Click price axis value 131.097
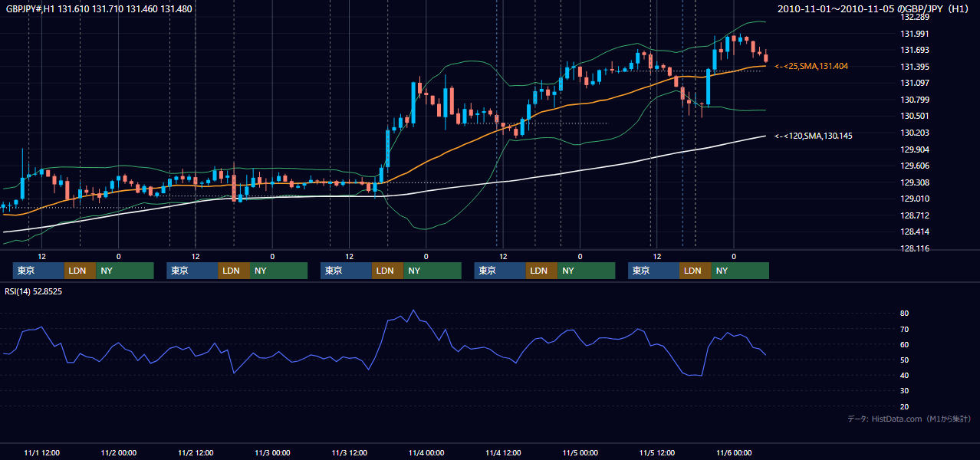This screenshot has height=460, width=980. pos(914,83)
